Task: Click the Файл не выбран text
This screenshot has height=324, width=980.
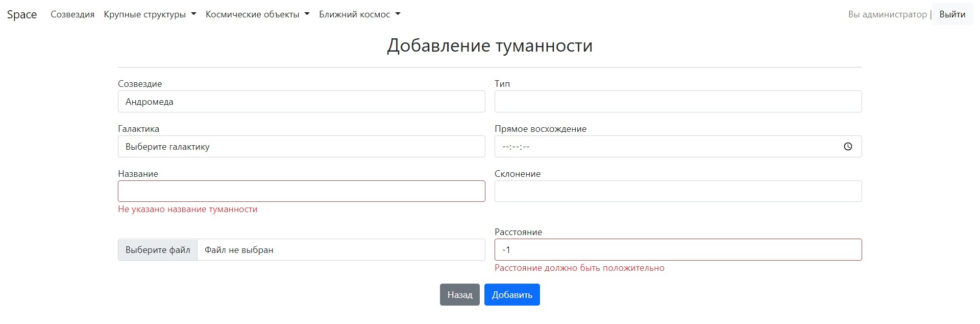Action: [x=239, y=250]
